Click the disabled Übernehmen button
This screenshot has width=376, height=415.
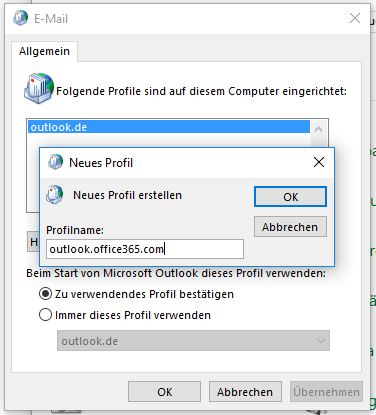326,392
